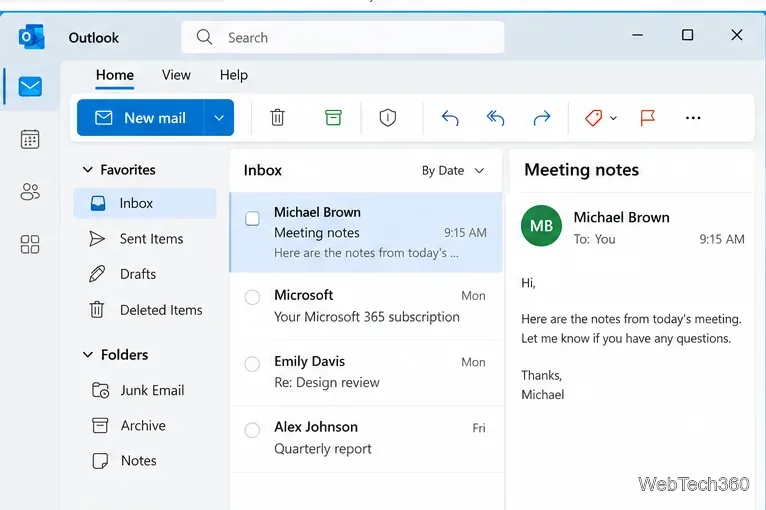Screen dimensions: 766x510
Task: Collapse the Favorites section
Action: pyautogui.click(x=87, y=170)
